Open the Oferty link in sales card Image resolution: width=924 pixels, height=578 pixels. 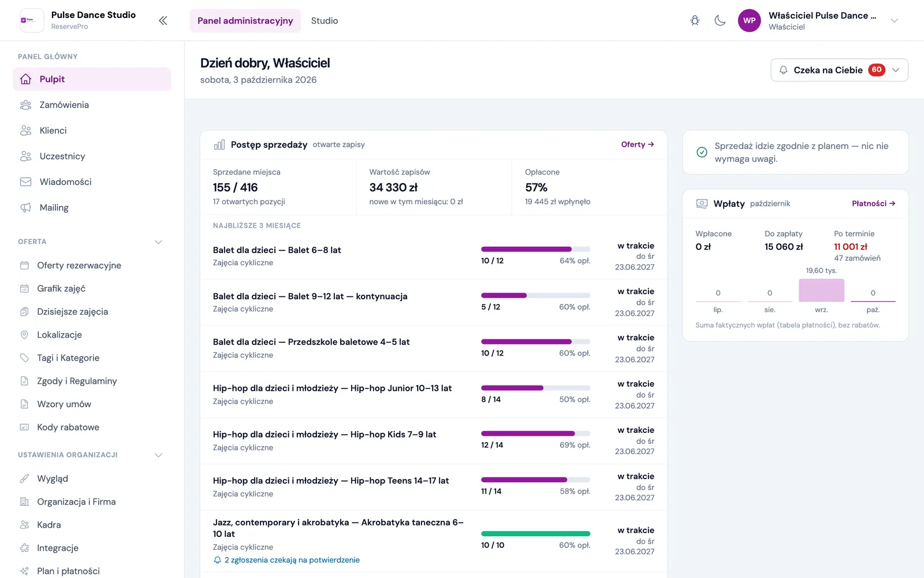pyautogui.click(x=638, y=144)
